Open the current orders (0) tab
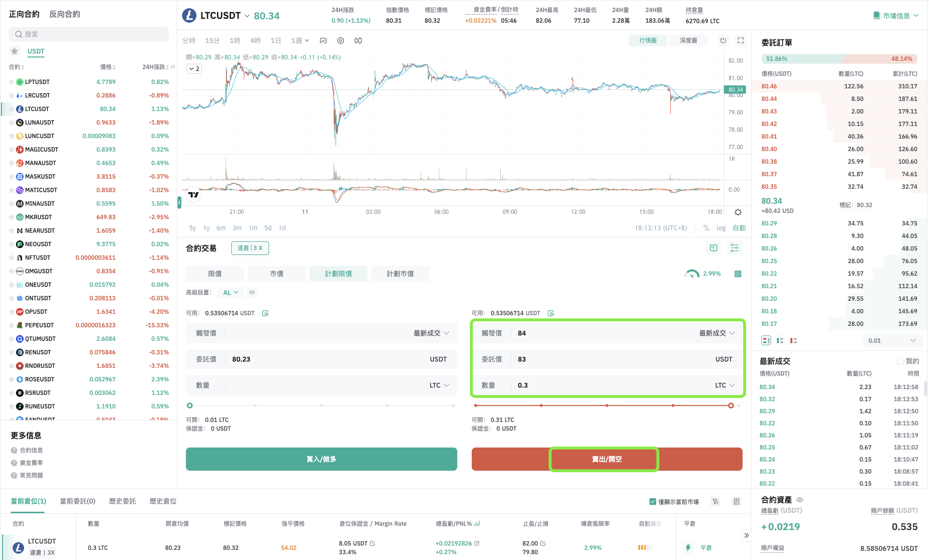 click(78, 501)
